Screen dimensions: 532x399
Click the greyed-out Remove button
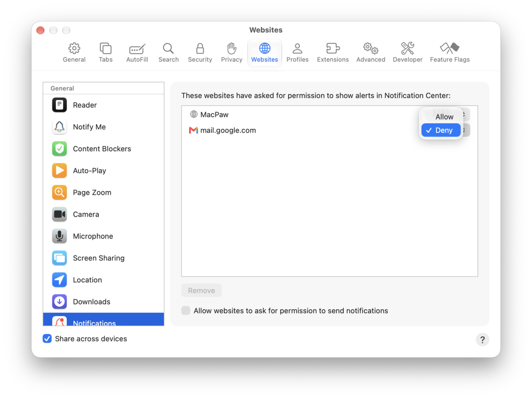(202, 291)
